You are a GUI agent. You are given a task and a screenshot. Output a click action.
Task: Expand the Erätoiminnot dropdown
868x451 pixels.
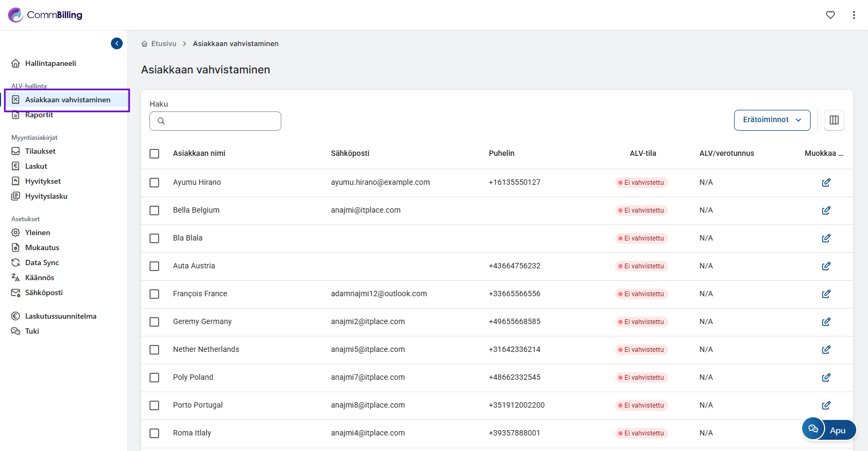772,120
